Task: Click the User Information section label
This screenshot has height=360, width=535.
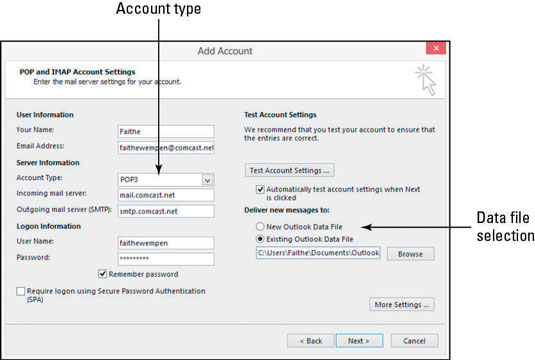Action: point(45,115)
